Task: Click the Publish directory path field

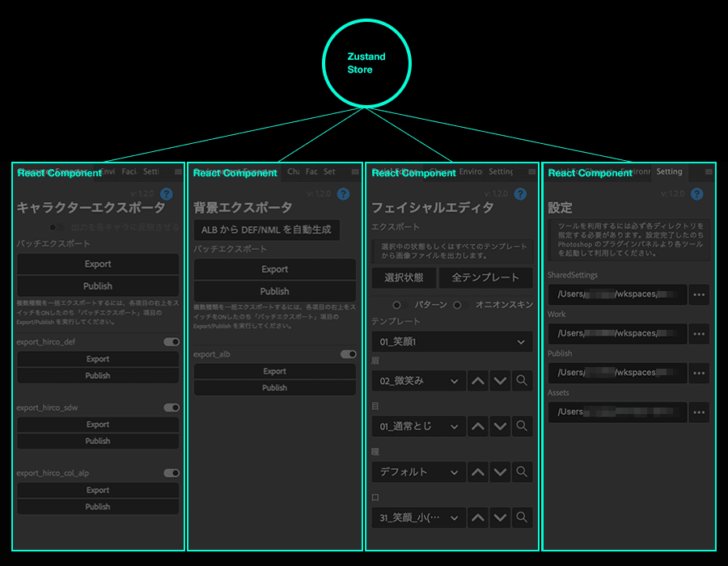Action: 617,373
